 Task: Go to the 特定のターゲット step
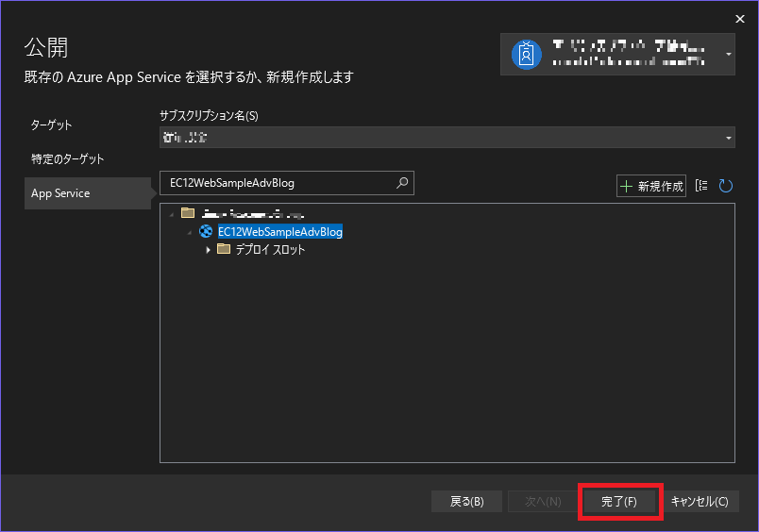[x=67, y=159]
